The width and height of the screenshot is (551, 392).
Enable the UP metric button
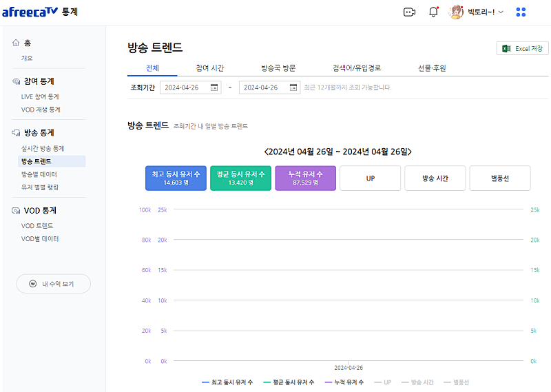370,178
